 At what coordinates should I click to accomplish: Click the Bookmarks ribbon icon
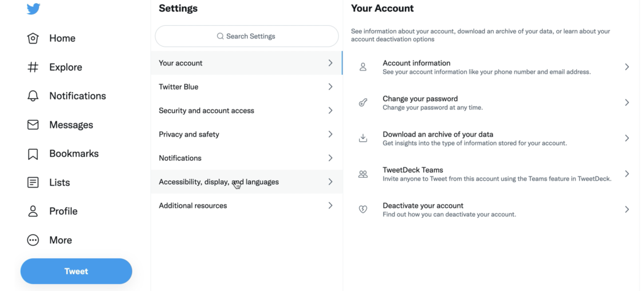[x=33, y=154]
